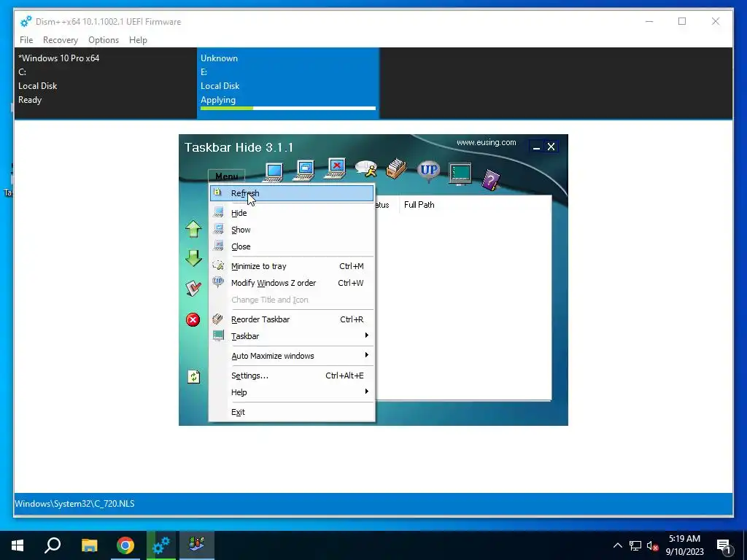The image size is (747, 560).
Task: Click the red circle X sidebar icon
Action: (x=193, y=319)
